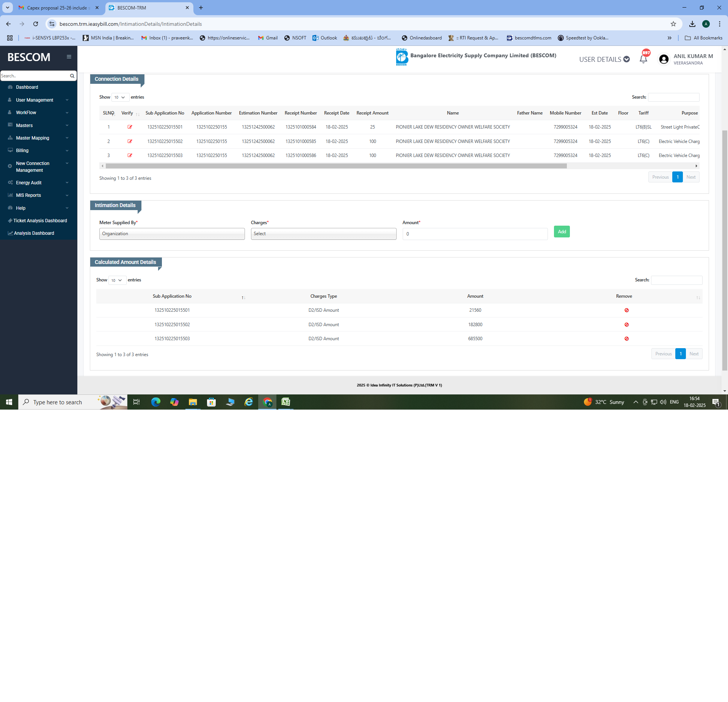
Task: Open the ANIL KUMAR M profile avatar
Action: pos(664,59)
